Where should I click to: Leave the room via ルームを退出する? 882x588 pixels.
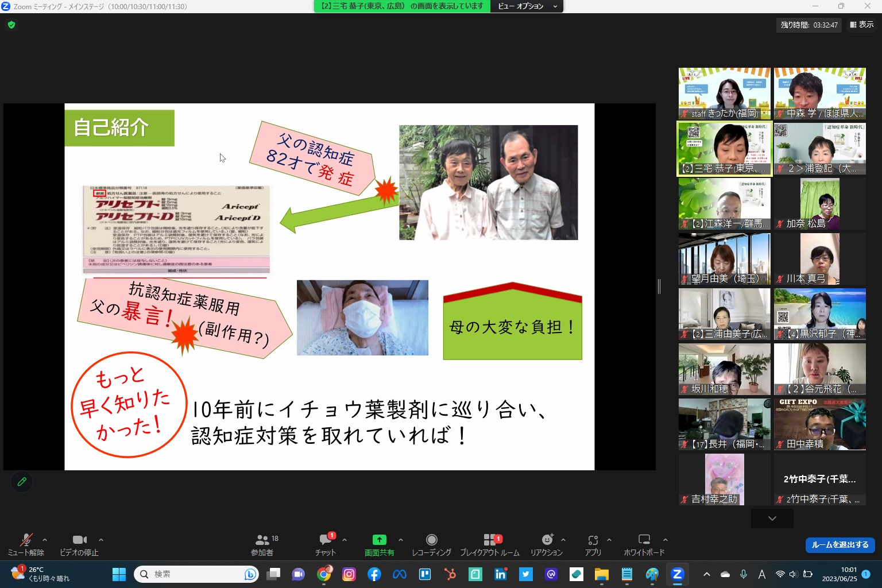[840, 544]
